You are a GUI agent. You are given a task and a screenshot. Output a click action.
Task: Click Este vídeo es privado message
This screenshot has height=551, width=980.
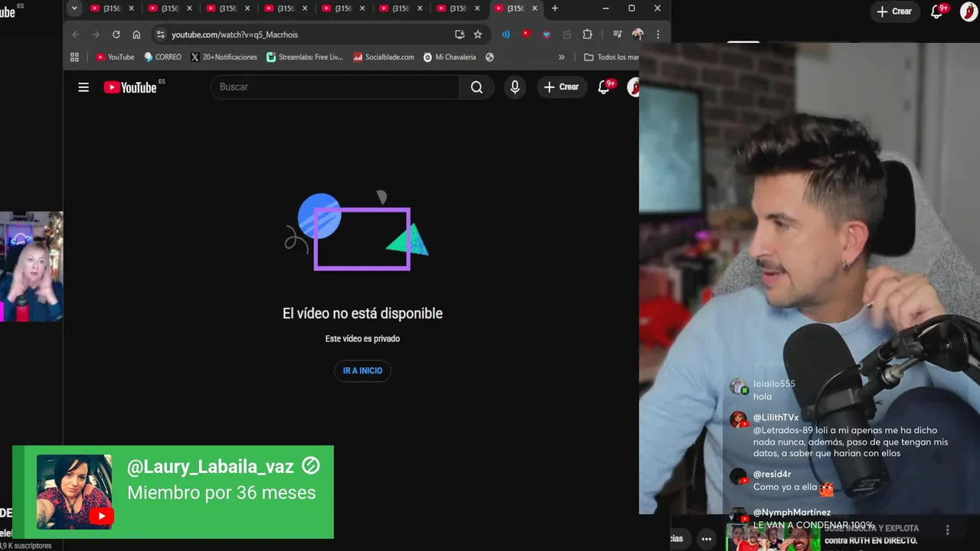[x=363, y=338]
